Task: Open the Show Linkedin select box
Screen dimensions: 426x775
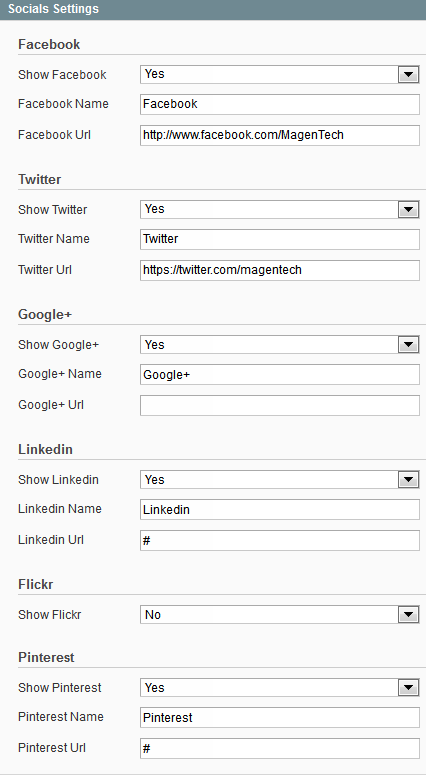Action: 280,479
